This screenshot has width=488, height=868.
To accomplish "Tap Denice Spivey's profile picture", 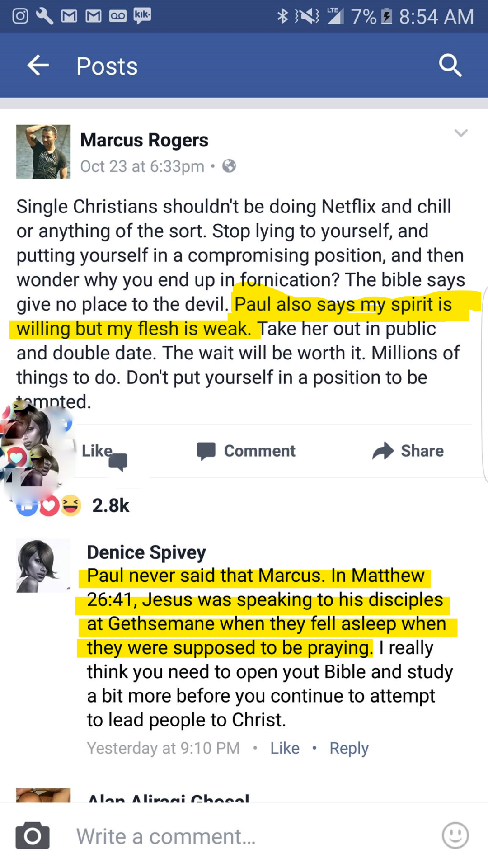I will (x=43, y=566).
